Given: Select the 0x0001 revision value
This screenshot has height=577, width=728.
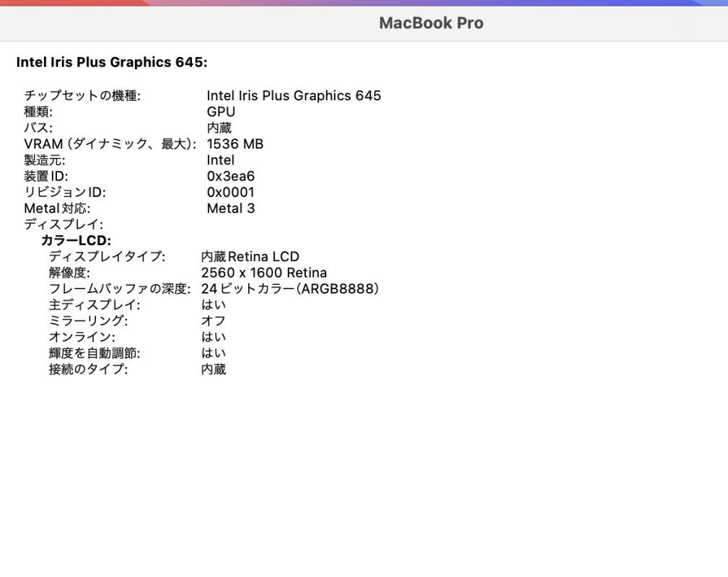Looking at the screenshot, I should 231,192.
